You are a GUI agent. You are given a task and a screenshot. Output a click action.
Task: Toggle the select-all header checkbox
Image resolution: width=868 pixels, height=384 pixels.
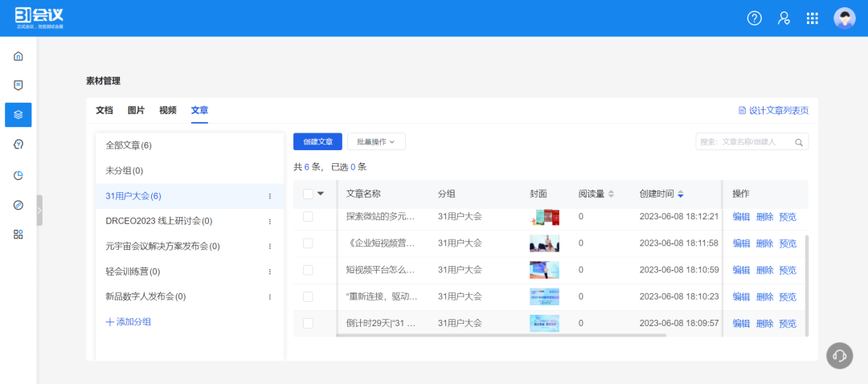(308, 194)
